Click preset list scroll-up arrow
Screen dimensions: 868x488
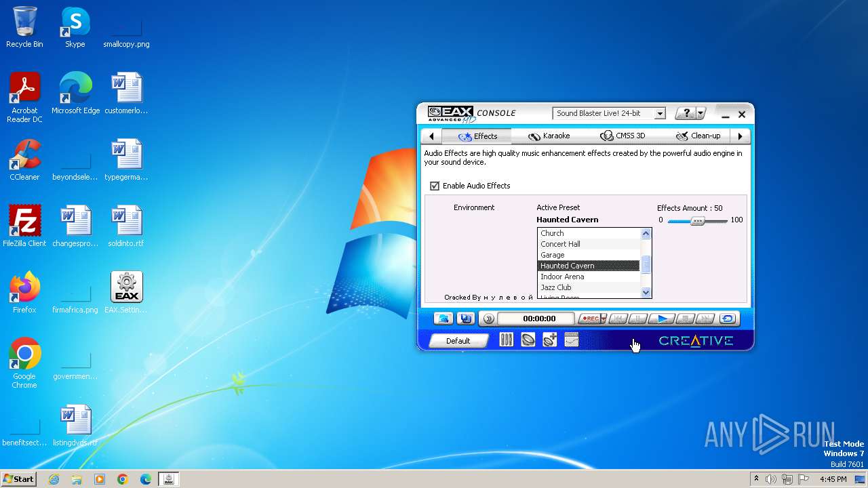(x=646, y=234)
